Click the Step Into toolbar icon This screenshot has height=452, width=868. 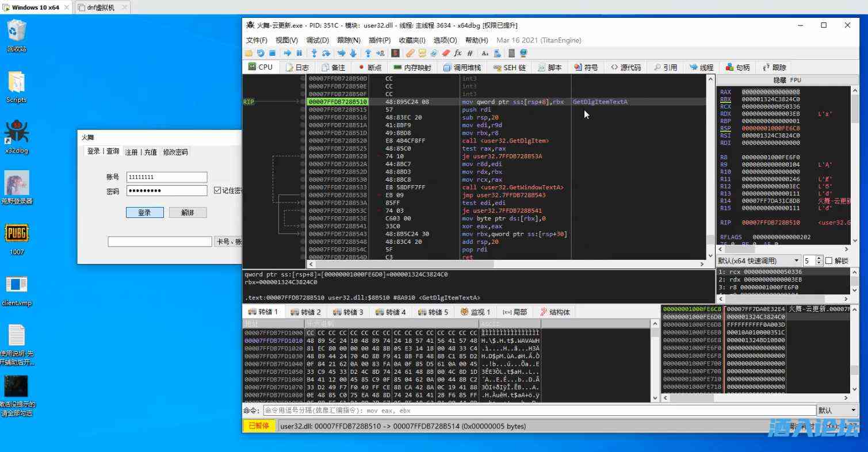tap(314, 53)
